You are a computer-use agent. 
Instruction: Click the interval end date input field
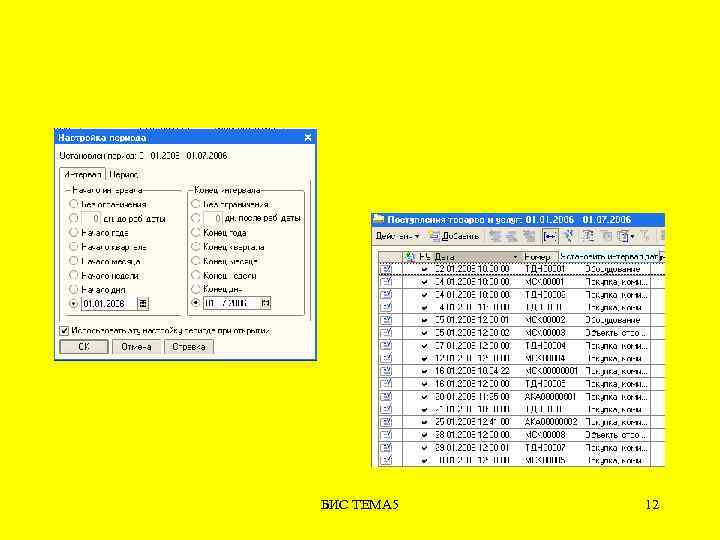[231, 303]
